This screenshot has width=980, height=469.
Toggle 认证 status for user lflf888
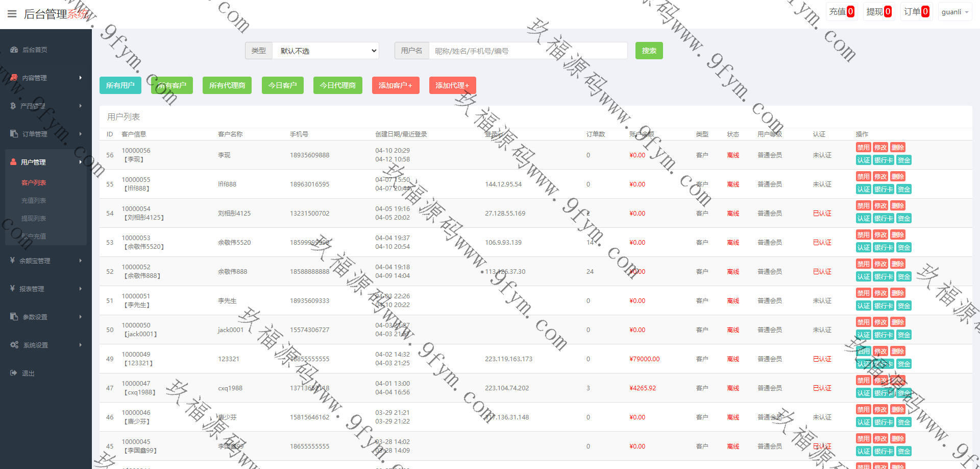[x=863, y=190]
